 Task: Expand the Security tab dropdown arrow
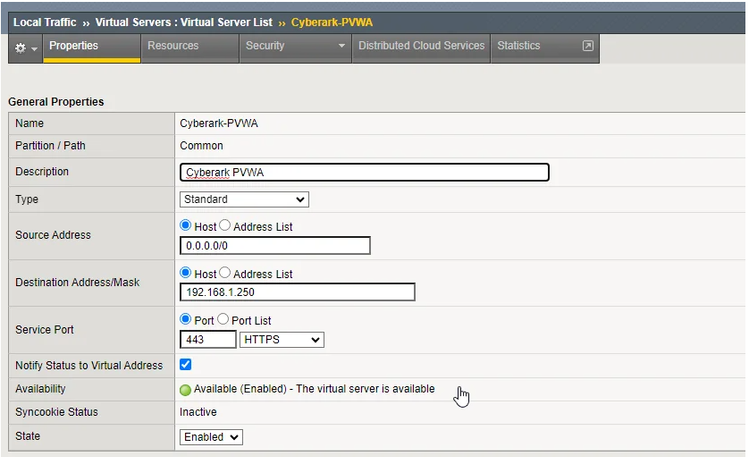pyautogui.click(x=341, y=46)
